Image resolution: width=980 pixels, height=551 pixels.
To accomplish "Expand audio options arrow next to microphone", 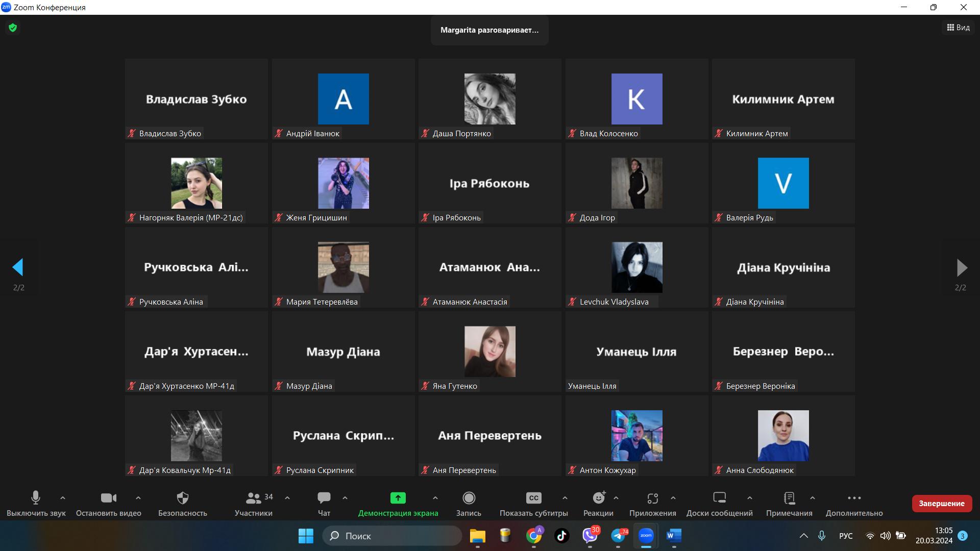I will (x=63, y=497).
